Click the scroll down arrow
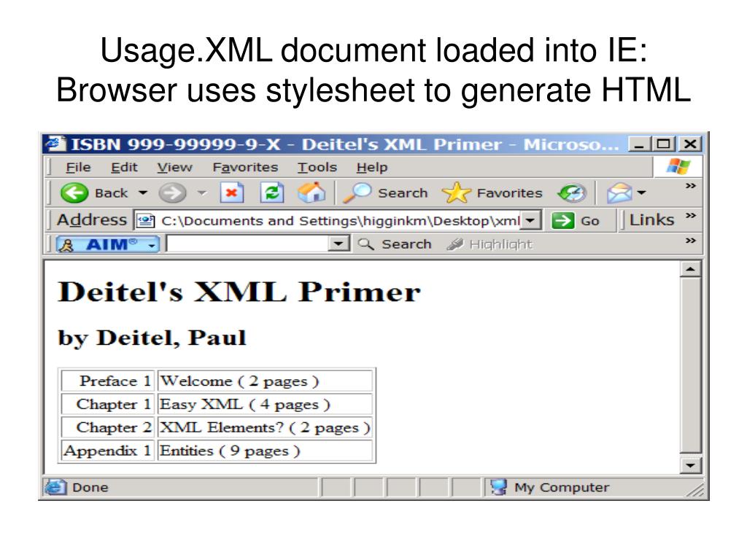747x560 pixels. click(690, 465)
